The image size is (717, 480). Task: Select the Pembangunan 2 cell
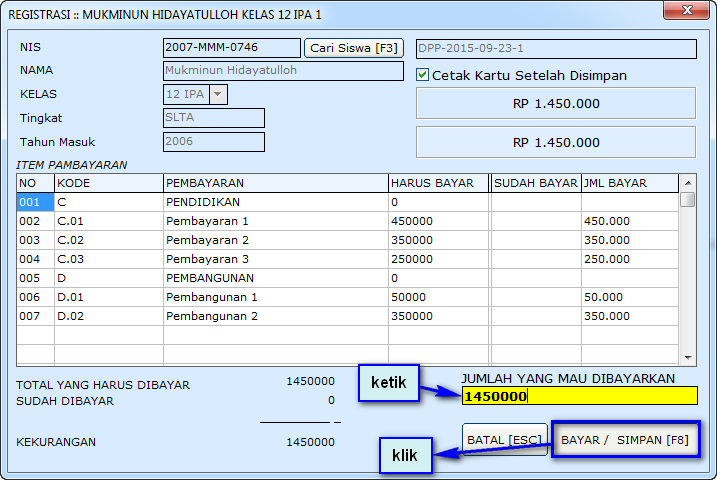(276, 316)
